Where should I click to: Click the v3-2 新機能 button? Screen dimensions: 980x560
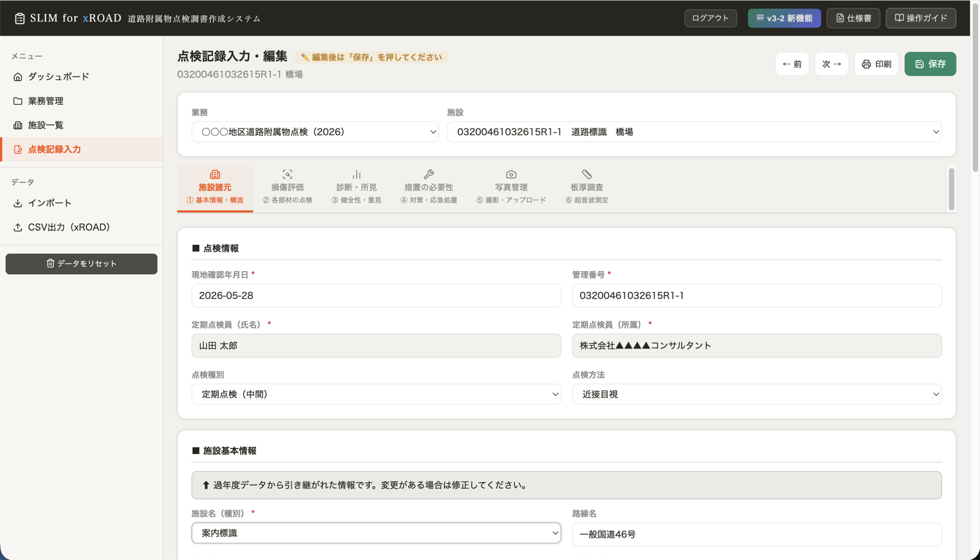point(784,18)
